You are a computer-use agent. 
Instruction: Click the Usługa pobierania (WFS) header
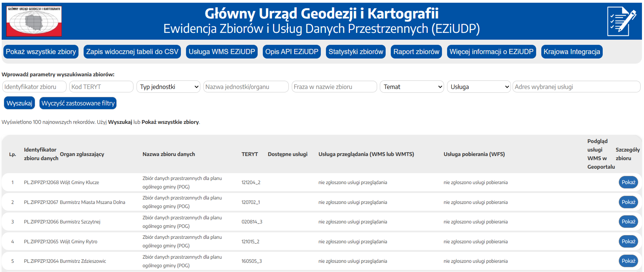[x=474, y=154]
